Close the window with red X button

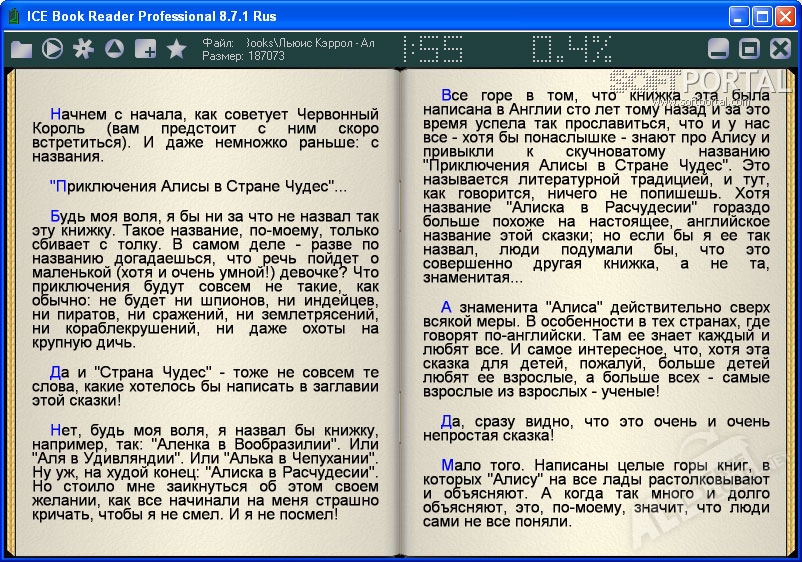coord(783,16)
